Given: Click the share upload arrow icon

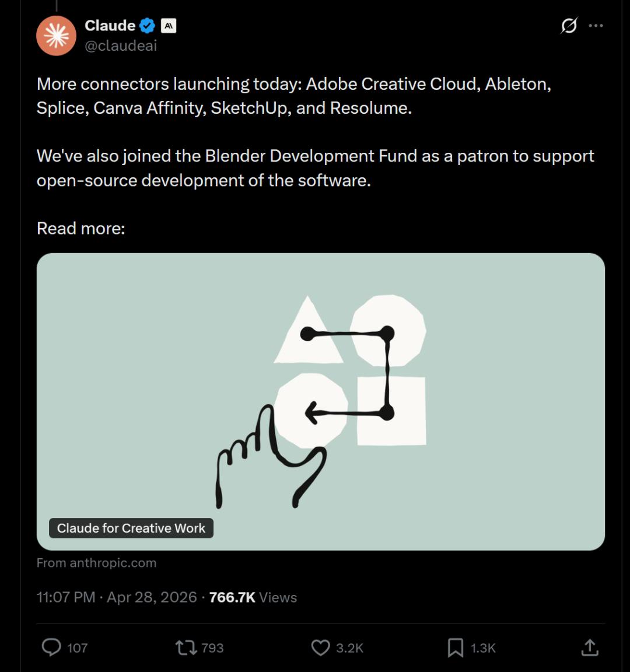Looking at the screenshot, I should (590, 647).
